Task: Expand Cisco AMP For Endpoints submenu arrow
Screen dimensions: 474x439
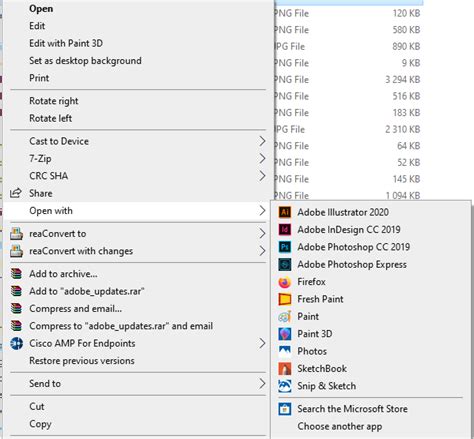Action: pyautogui.click(x=262, y=343)
